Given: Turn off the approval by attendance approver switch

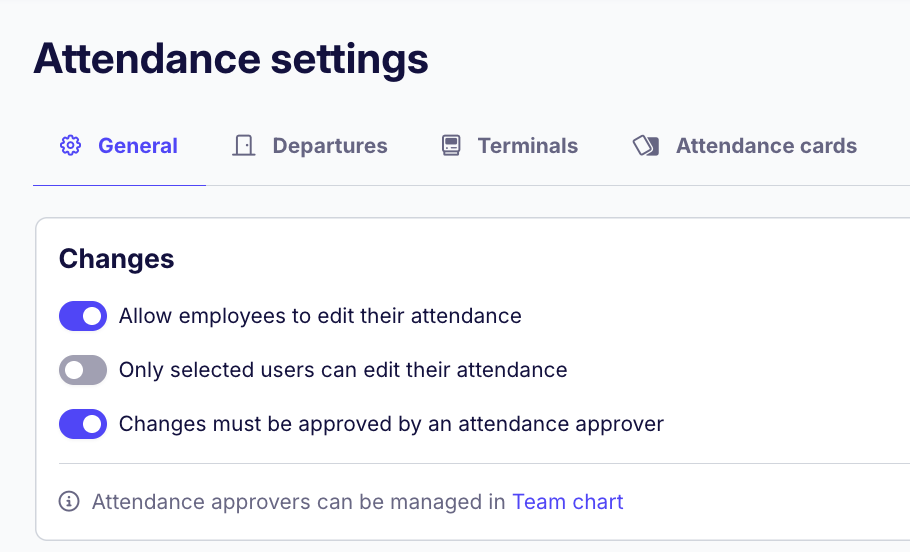Looking at the screenshot, I should [83, 425].
